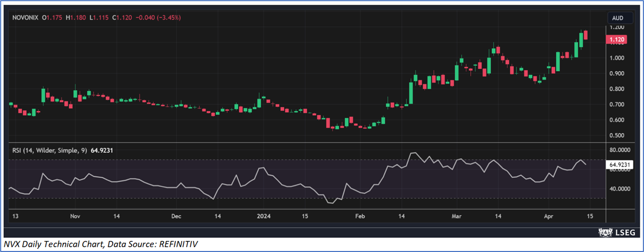Click the Dec label on time axis

pos(176,216)
